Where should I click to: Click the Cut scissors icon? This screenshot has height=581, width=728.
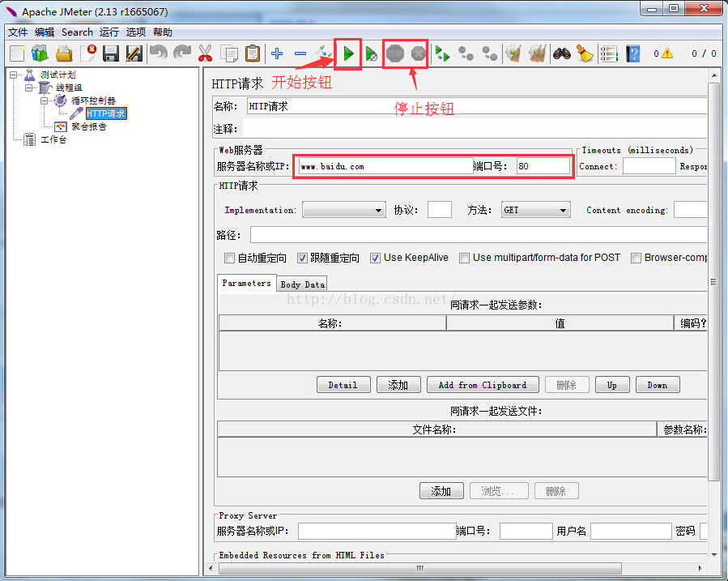pos(205,53)
